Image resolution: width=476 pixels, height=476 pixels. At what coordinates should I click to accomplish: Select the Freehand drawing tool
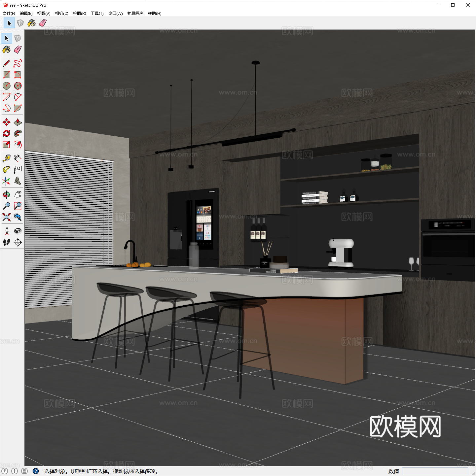point(18,63)
